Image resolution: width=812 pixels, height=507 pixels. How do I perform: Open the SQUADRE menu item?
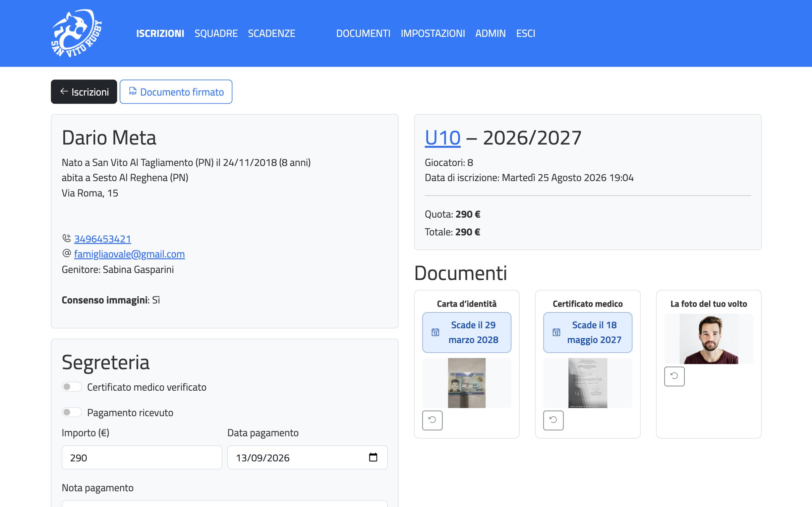point(216,34)
